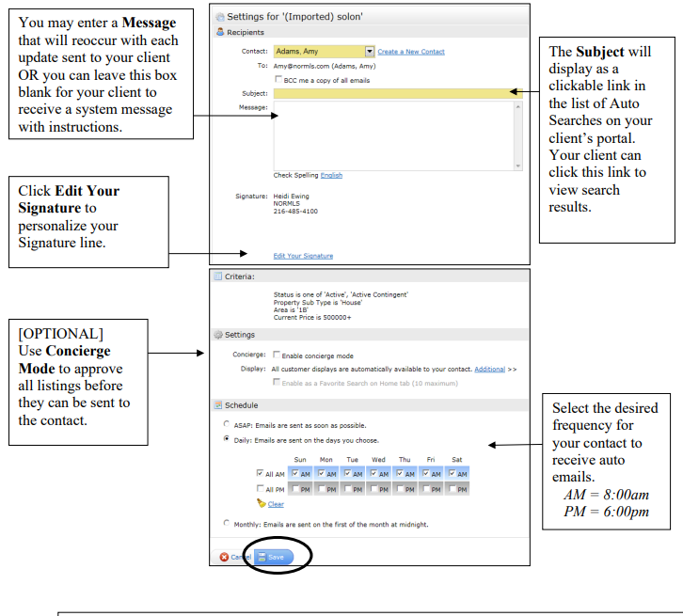Click the Recipients person icon

pos(220,32)
